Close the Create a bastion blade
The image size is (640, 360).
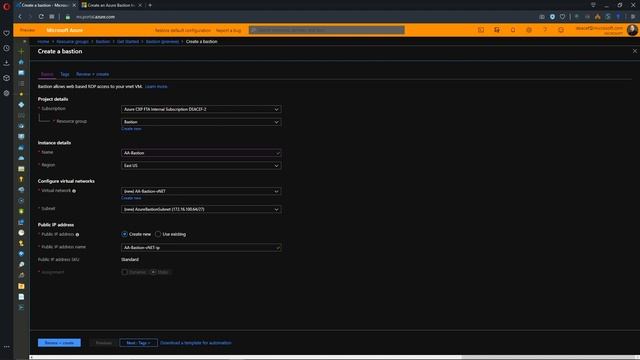pyautogui.click(x=635, y=51)
